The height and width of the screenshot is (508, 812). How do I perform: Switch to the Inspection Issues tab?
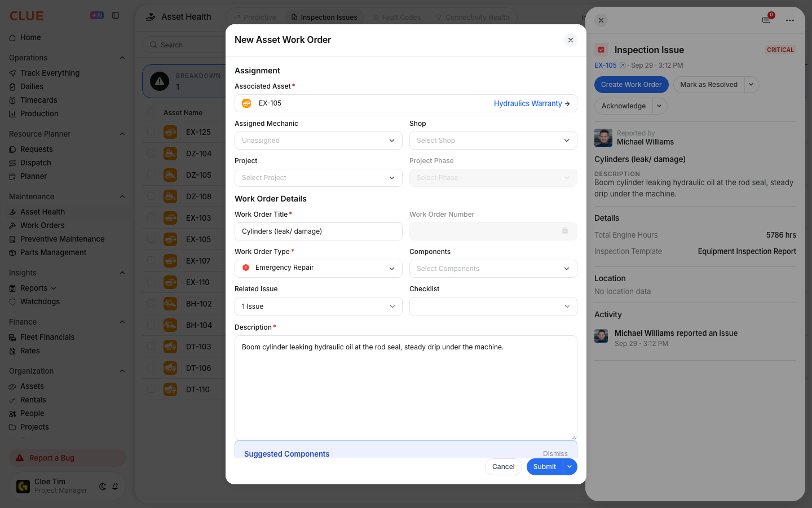coord(324,17)
